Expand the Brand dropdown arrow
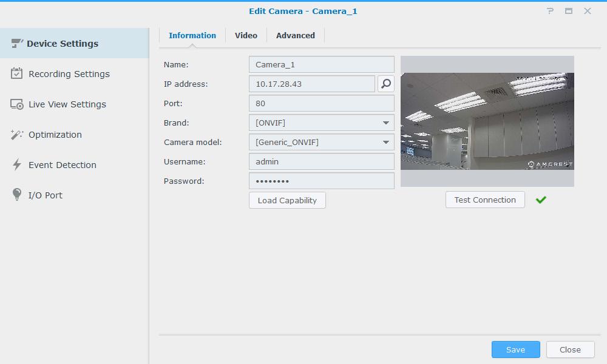 point(386,123)
